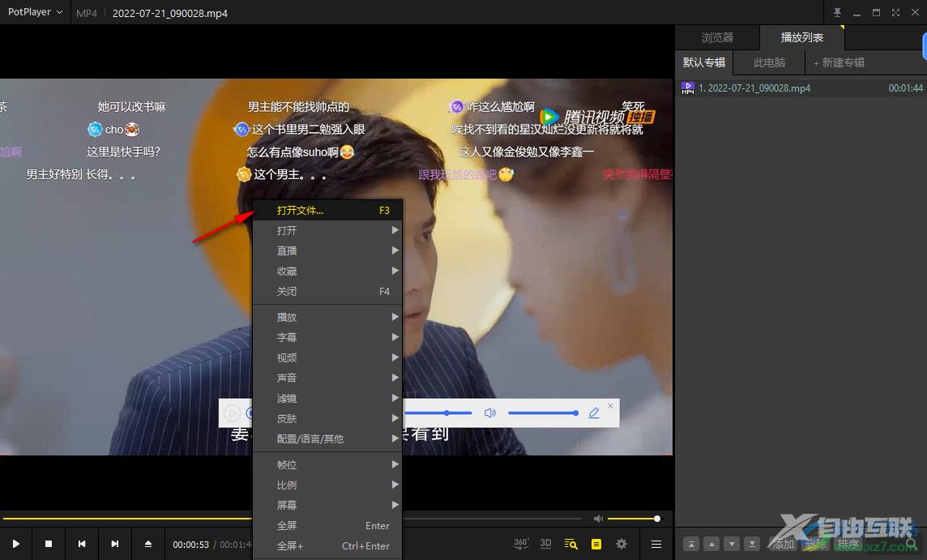The image size is (927, 560).
Task: Click the MP4 format label in title bar
Action: coord(87,13)
